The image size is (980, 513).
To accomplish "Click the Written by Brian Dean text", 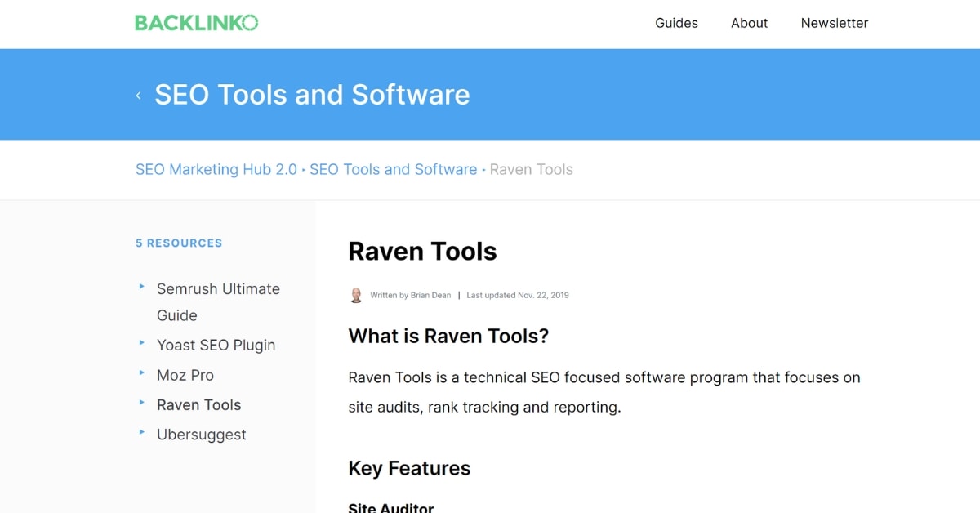I will click(x=411, y=296).
